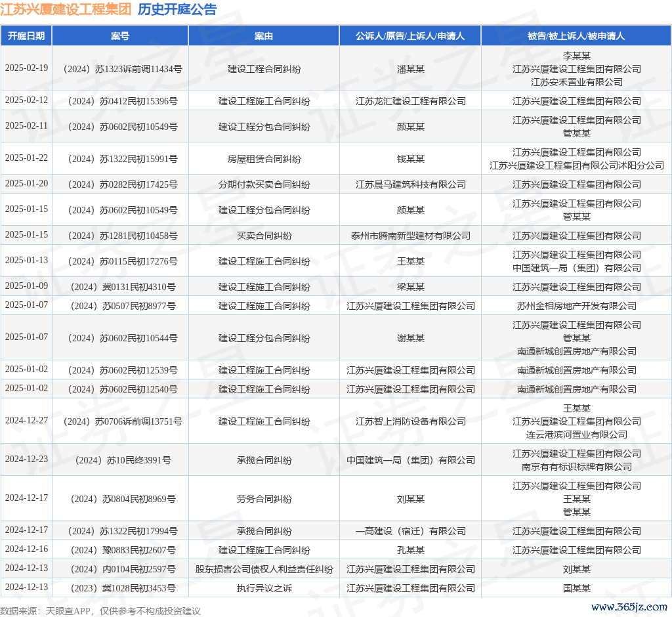672x617 pixels.
Task: Select the date 2025-01-22
Action: 26,158
